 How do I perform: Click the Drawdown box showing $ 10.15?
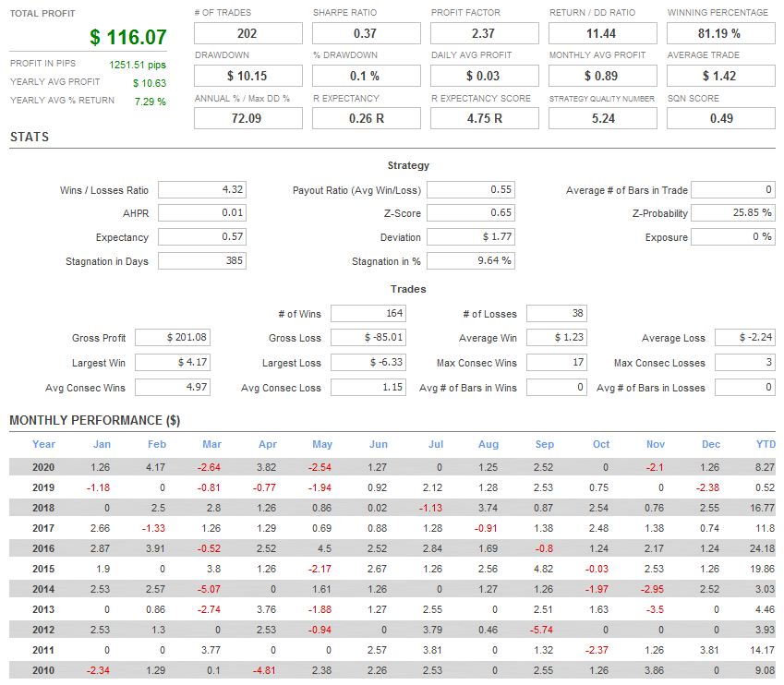point(248,76)
